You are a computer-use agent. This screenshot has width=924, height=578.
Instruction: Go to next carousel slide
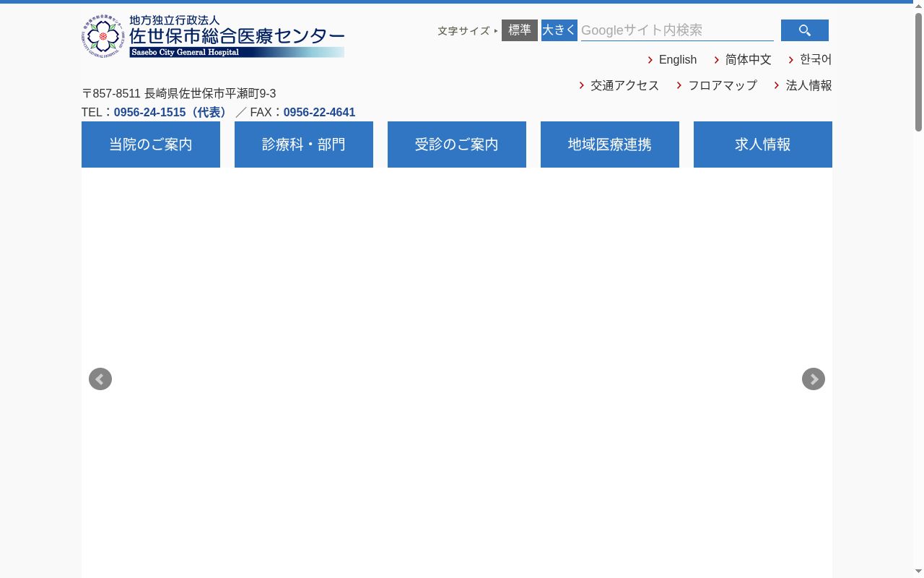(814, 379)
